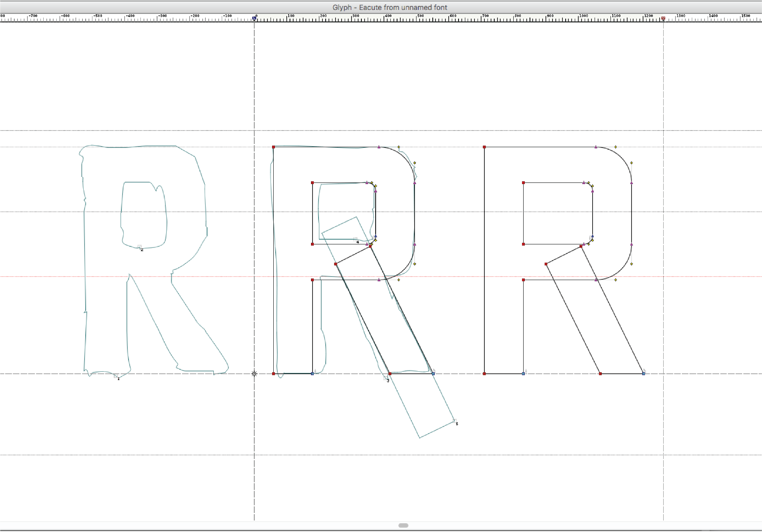The height and width of the screenshot is (532, 762).
Task: Click yellow control handle atop rightmost R bowl
Action: 616,147
